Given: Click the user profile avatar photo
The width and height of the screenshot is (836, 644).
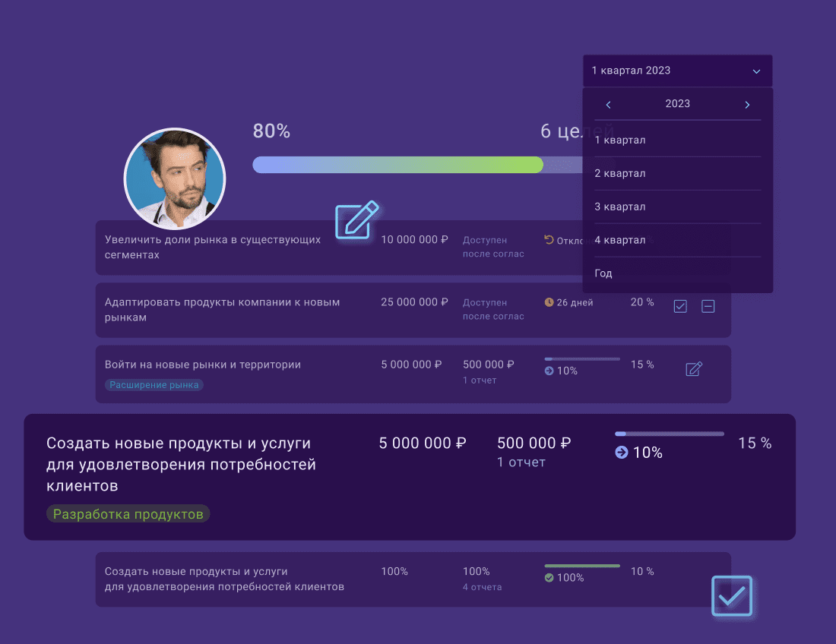Looking at the screenshot, I should [174, 178].
